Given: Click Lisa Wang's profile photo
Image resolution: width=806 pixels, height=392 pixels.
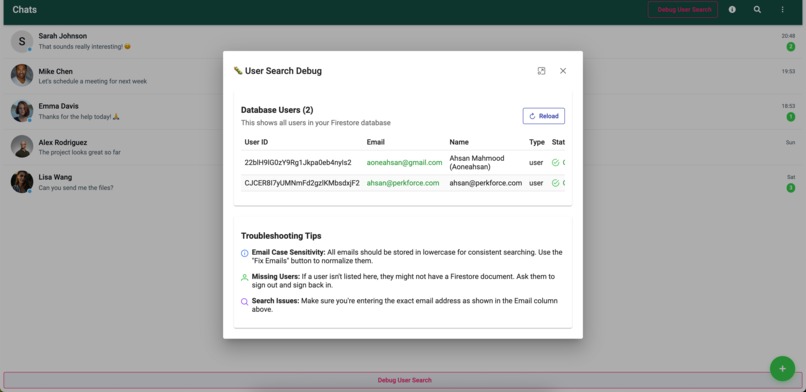Looking at the screenshot, I should (x=22, y=182).
